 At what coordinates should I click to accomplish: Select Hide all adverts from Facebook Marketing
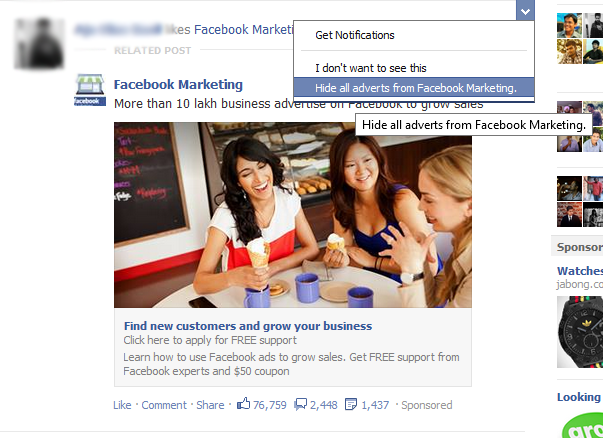(414, 88)
